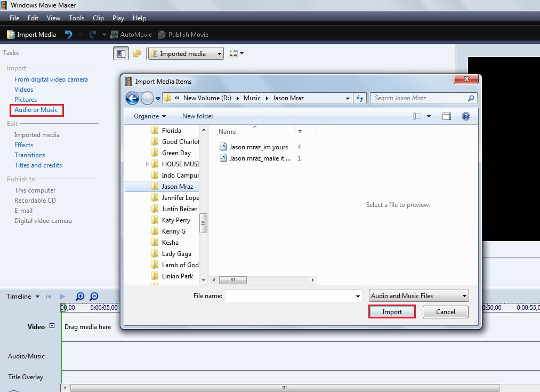The image size is (540, 392).
Task: Click the Play timeline icon
Action: [62, 296]
